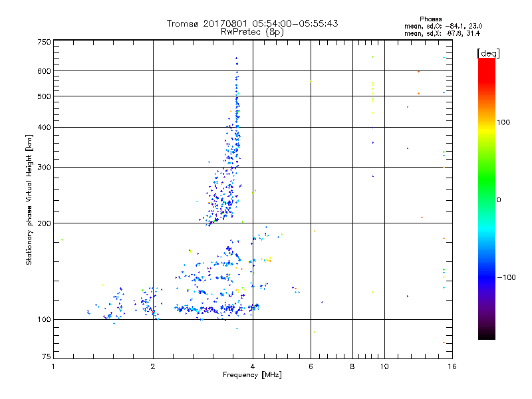The width and height of the screenshot is (532, 399).
Task: Click the y-axis tick label '75'
Action: point(47,356)
